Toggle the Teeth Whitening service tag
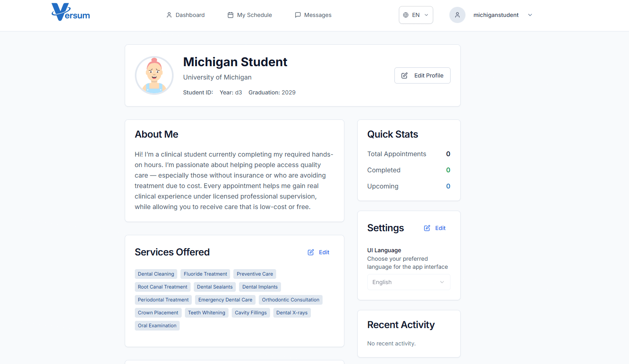629x364 pixels. [206, 312]
